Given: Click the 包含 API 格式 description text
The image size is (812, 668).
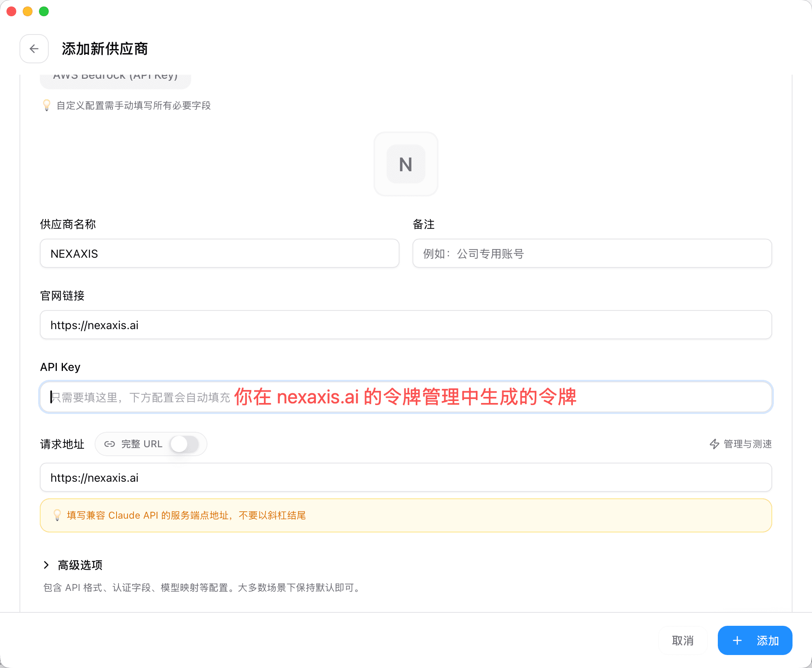Looking at the screenshot, I should pyautogui.click(x=203, y=588).
